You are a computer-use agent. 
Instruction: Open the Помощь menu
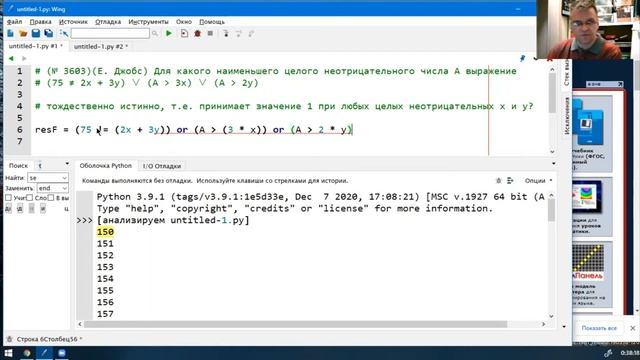tap(212, 22)
